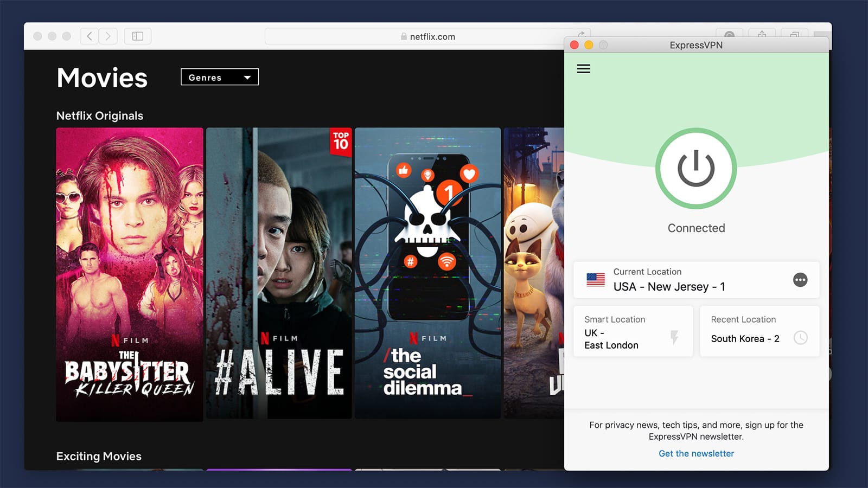
Task: Click the Exciting Movies row title
Action: point(99,456)
